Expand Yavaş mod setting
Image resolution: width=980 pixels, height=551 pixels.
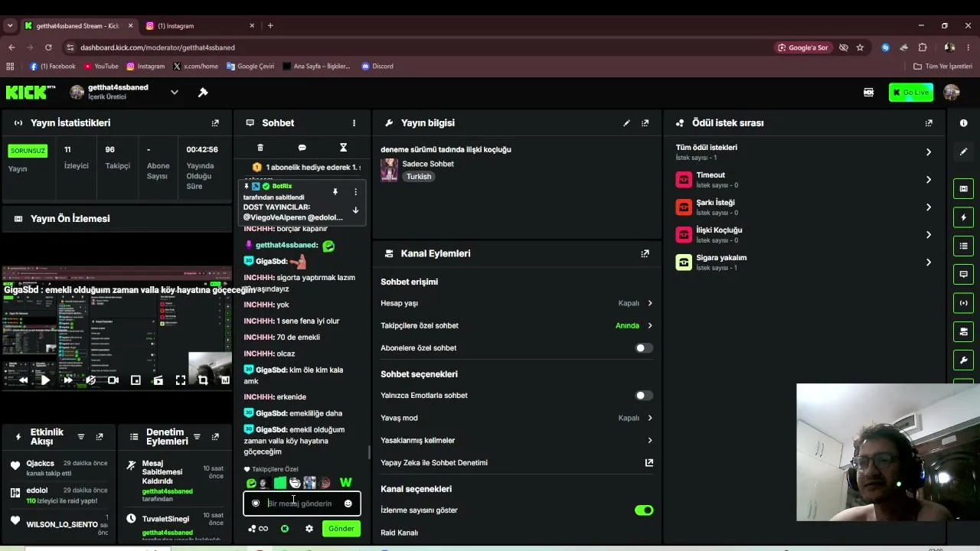650,418
